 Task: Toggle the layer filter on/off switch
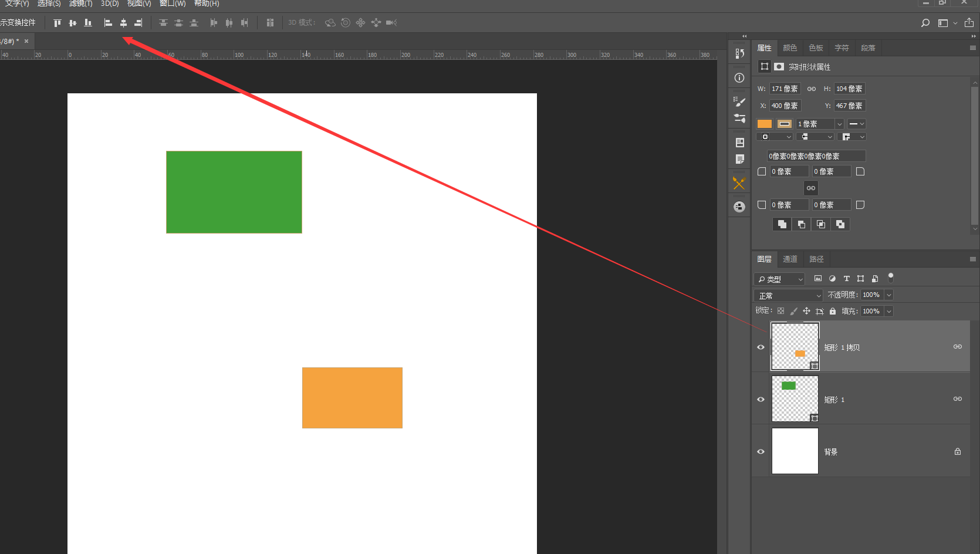click(x=891, y=278)
